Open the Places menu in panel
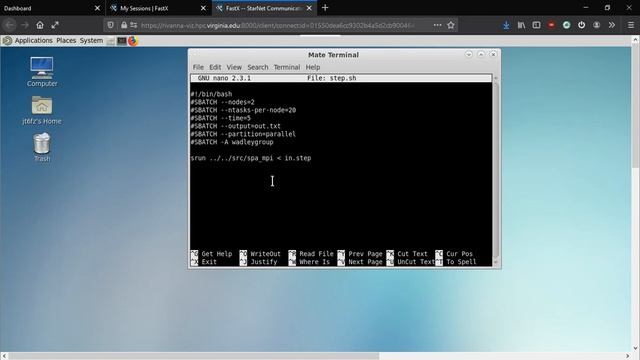Image resolution: width=640 pixels, height=360 pixels. pos(66,40)
